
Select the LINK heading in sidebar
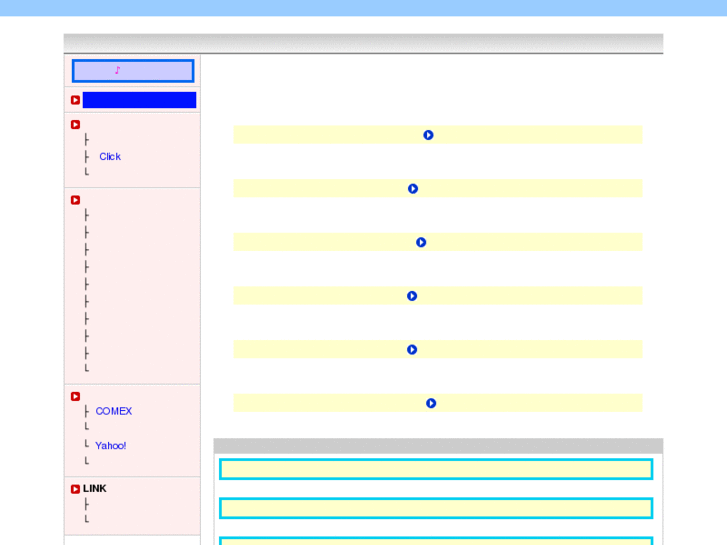pyautogui.click(x=95, y=488)
